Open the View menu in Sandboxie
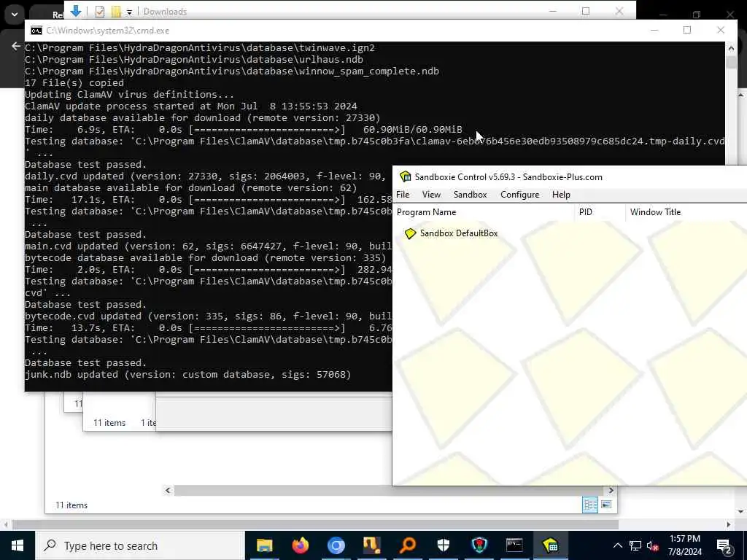 coord(431,194)
